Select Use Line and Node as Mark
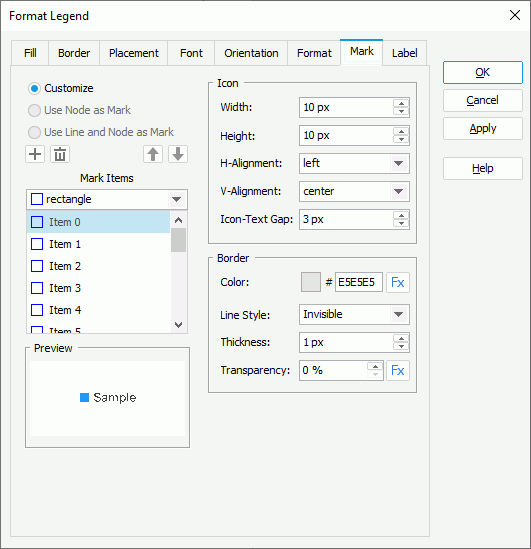Viewport: 531px width, 549px height. click(34, 133)
